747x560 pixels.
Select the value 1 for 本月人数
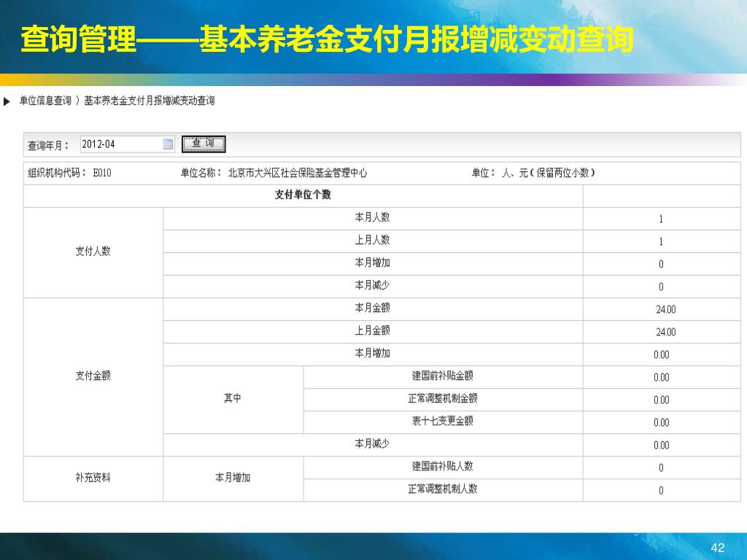661,219
